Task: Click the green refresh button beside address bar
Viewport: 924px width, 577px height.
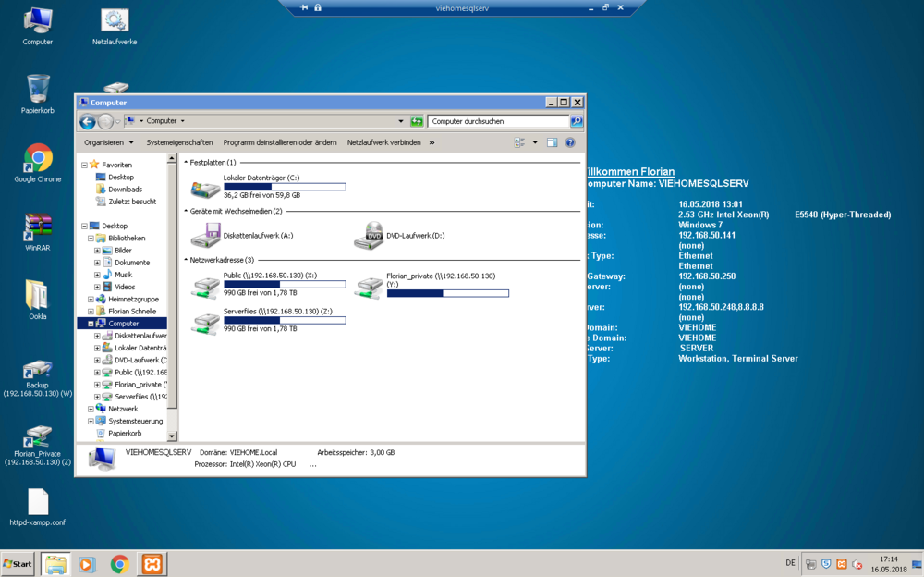Action: 417,121
